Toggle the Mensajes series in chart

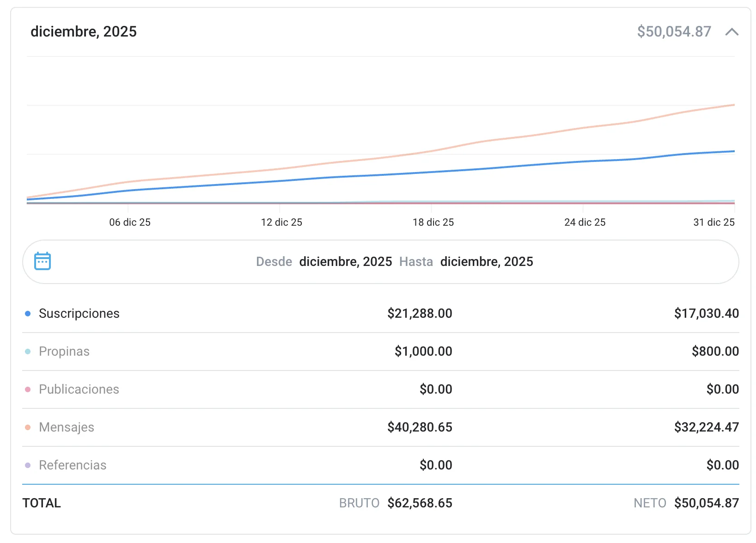pyautogui.click(x=67, y=427)
